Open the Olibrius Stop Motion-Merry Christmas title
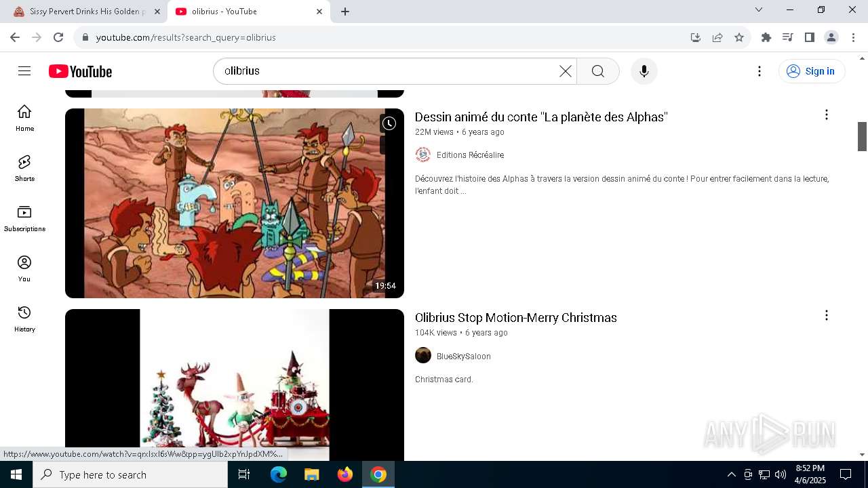 (x=516, y=318)
